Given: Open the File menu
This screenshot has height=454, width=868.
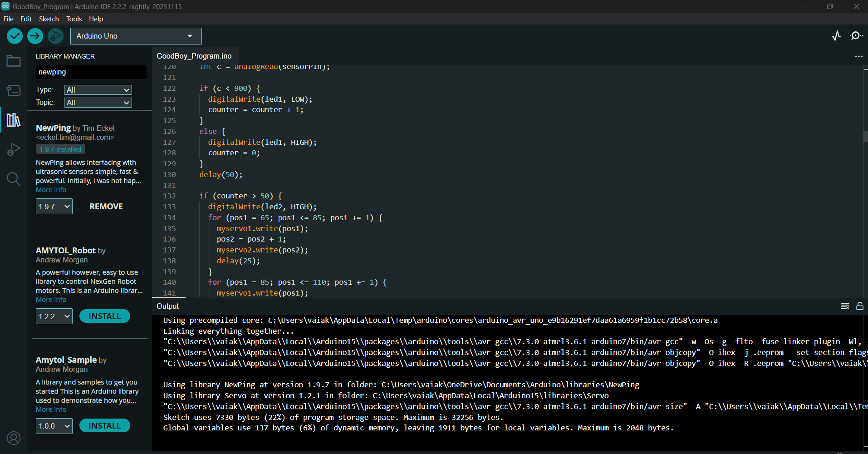Looking at the screenshot, I should [x=9, y=19].
